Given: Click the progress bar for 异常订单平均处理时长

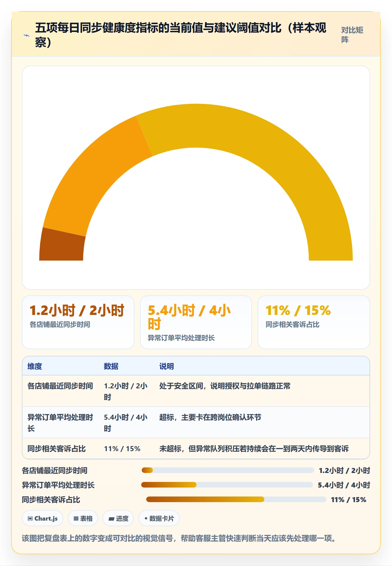Looking at the screenshot, I should coord(227,485).
